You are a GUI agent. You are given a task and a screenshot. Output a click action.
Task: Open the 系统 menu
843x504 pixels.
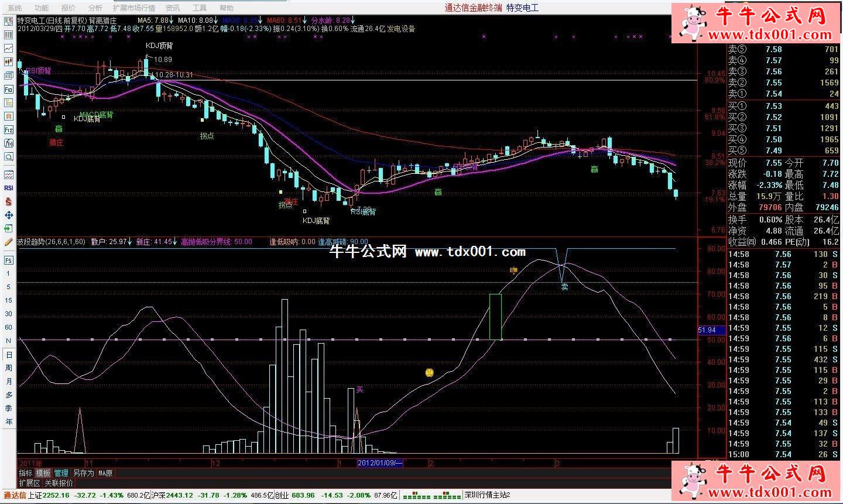[x=15, y=8]
